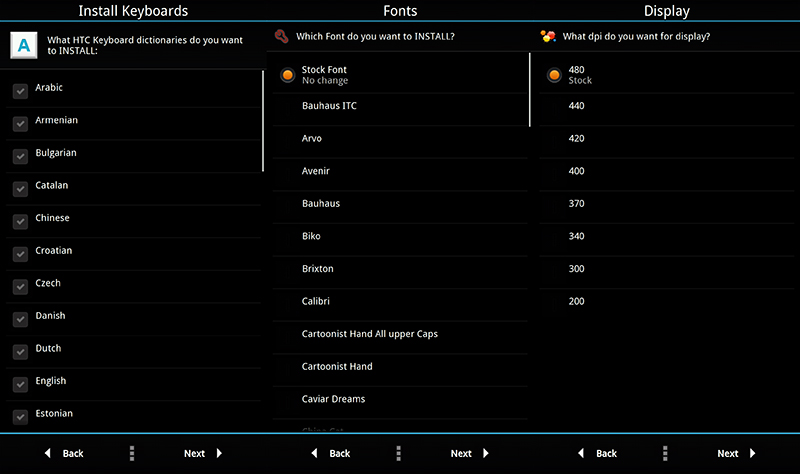
Task: Click the Fonts list scrollbar
Action: tap(529, 90)
